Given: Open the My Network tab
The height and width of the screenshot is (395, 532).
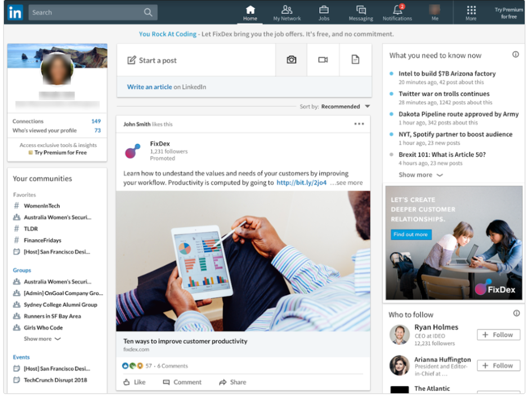Looking at the screenshot, I should (x=287, y=13).
